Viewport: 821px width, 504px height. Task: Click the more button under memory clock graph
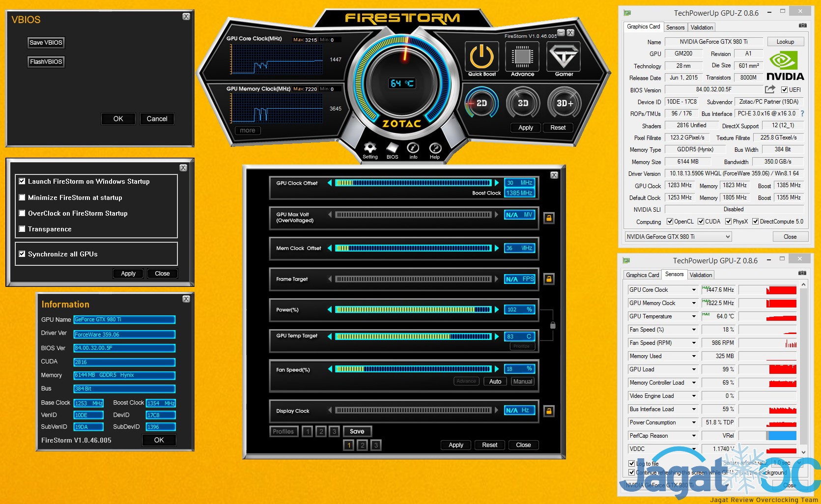coord(248,130)
